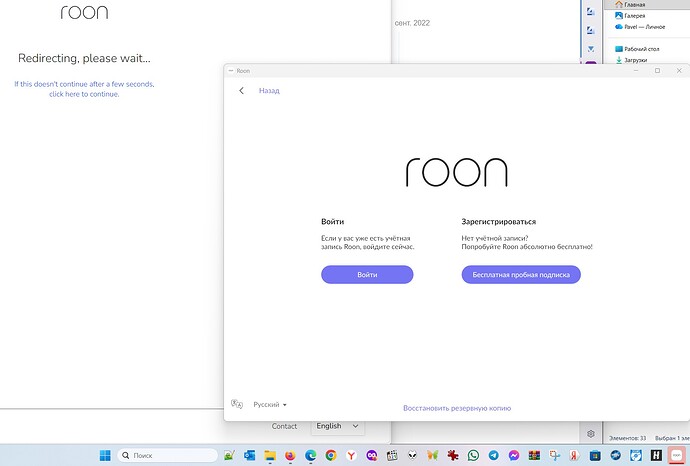Click the translation language icon in Roon
This screenshot has width=690, height=466.
click(x=237, y=404)
